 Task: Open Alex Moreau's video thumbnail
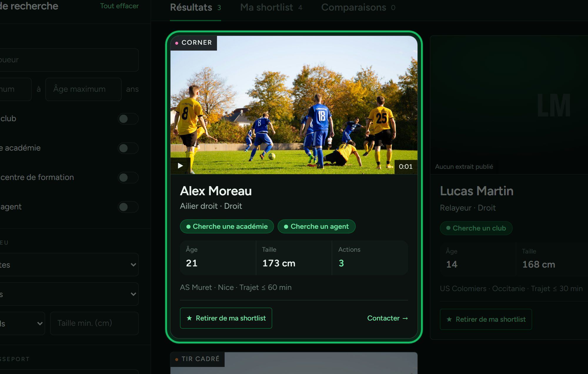pos(294,105)
